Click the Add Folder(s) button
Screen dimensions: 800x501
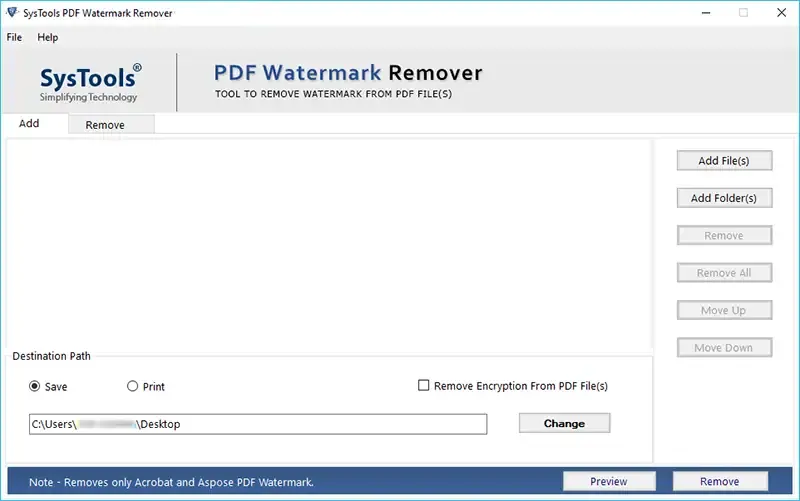pyautogui.click(x=724, y=198)
